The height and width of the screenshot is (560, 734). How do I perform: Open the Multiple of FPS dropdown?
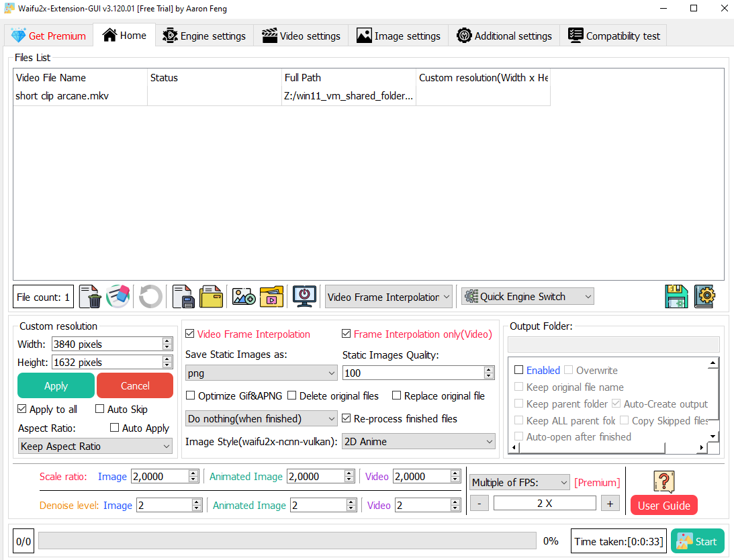[x=520, y=482]
